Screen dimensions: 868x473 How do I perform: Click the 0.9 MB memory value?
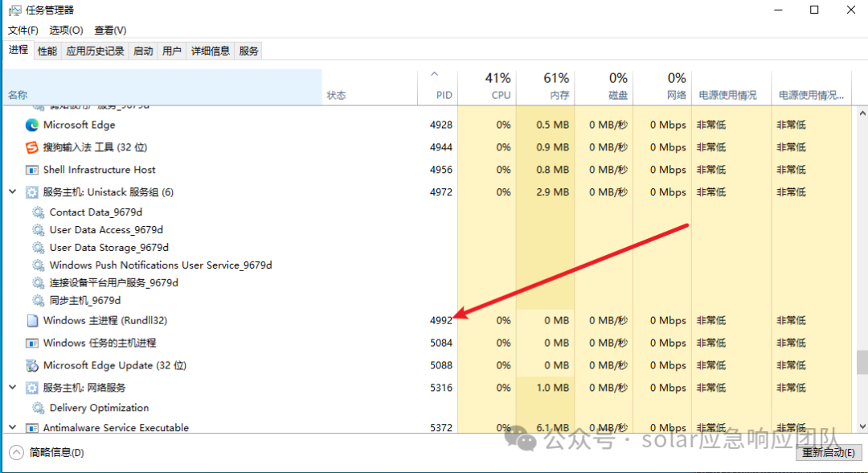point(552,147)
